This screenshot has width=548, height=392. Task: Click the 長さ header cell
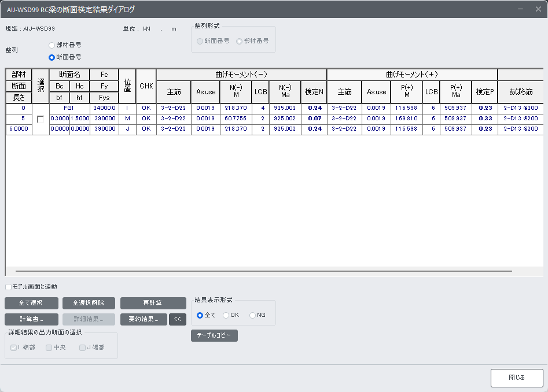(19, 98)
